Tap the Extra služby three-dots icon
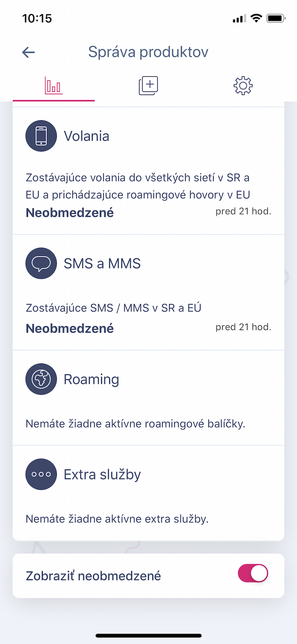This screenshot has height=644, width=297. [x=41, y=475]
